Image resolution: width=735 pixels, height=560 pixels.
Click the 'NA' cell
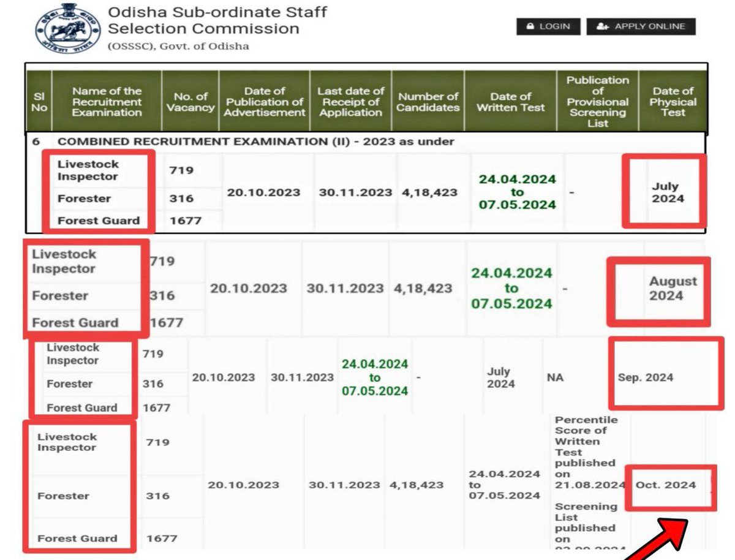[555, 378]
